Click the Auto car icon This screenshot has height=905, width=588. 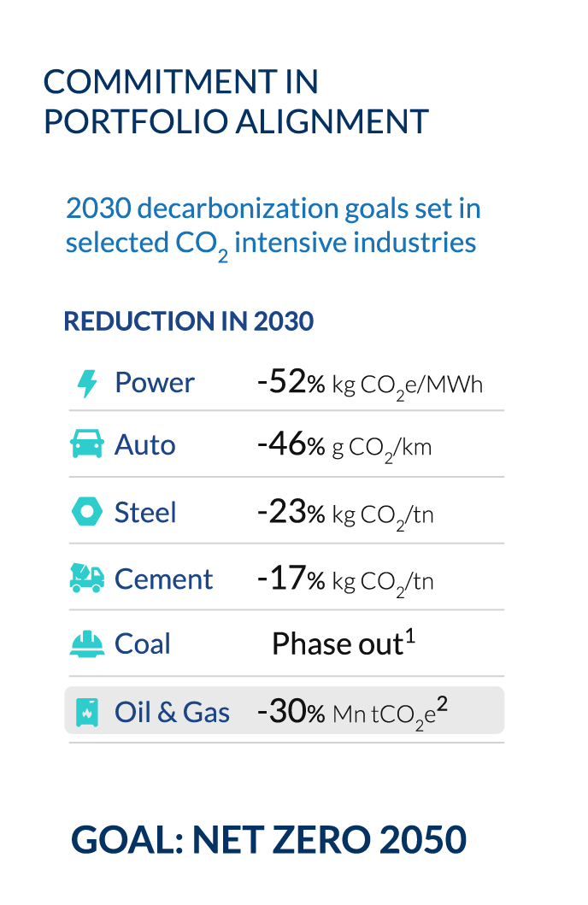(87, 445)
